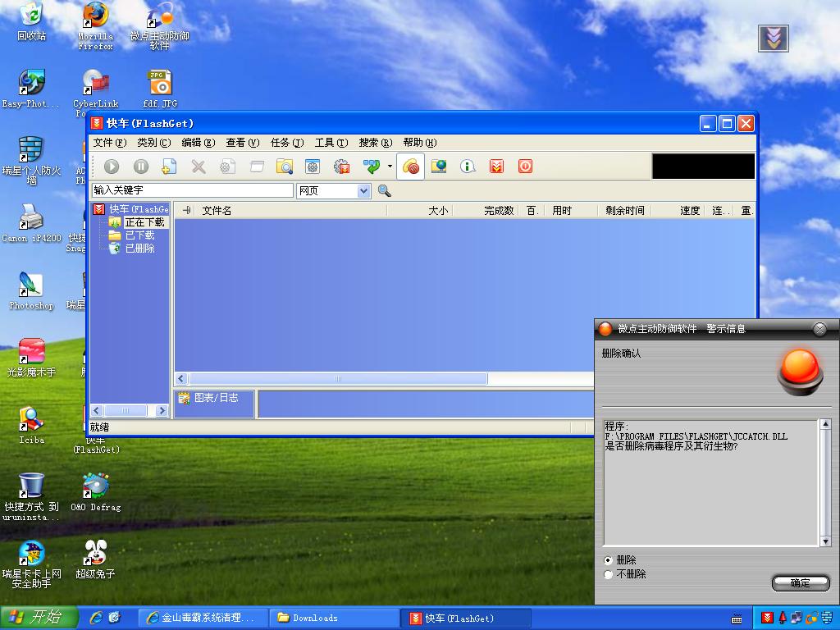Select the Easy-Phot... desktop icon

[x=31, y=89]
